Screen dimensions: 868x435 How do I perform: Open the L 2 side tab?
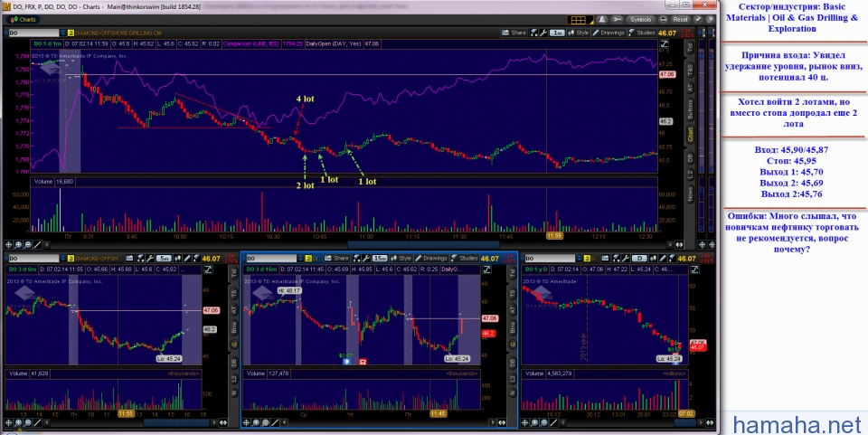tap(690, 174)
